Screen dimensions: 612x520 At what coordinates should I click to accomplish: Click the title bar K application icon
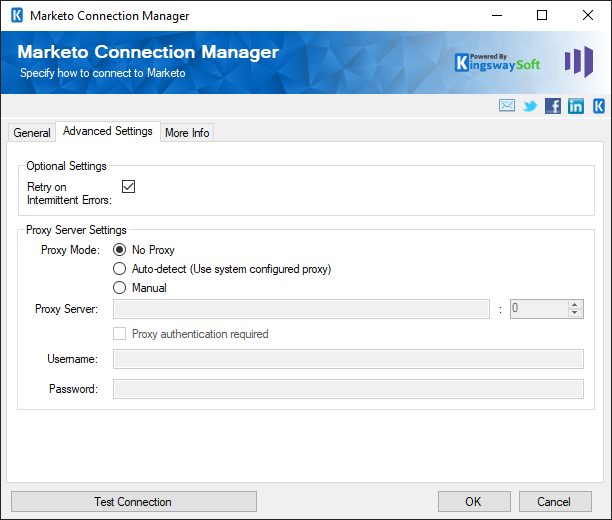tap(17, 16)
